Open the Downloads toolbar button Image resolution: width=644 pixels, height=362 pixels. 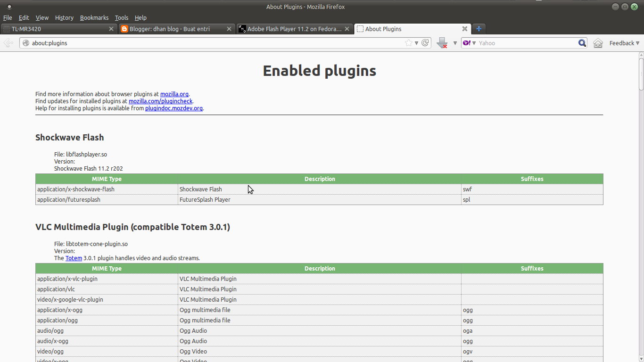coord(442,43)
